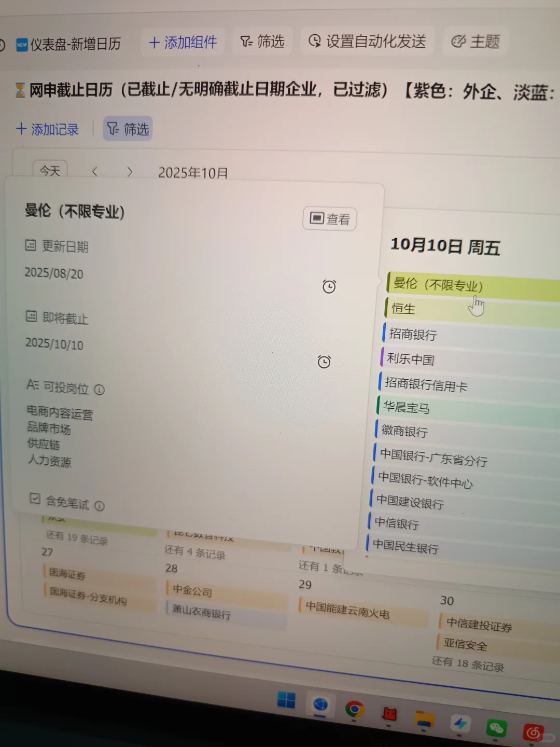The width and height of the screenshot is (560, 747).
Task: Open the 中国银行-广东省分行 record
Action: pos(466,459)
